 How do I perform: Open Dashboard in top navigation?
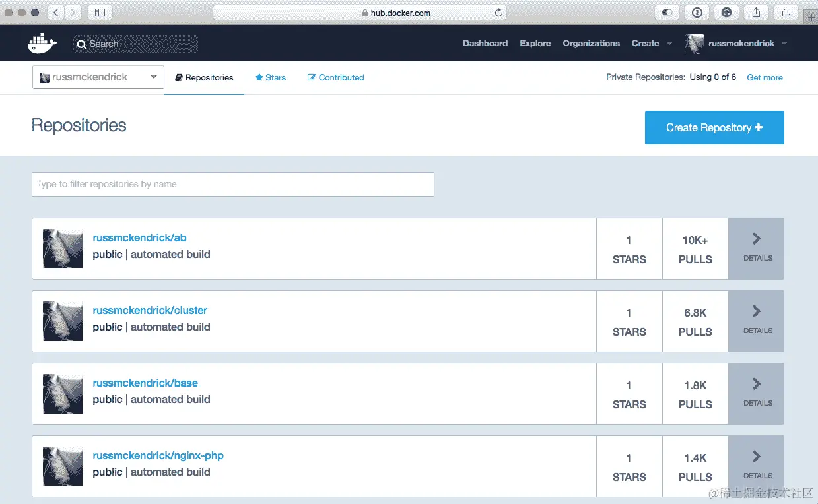(x=485, y=44)
